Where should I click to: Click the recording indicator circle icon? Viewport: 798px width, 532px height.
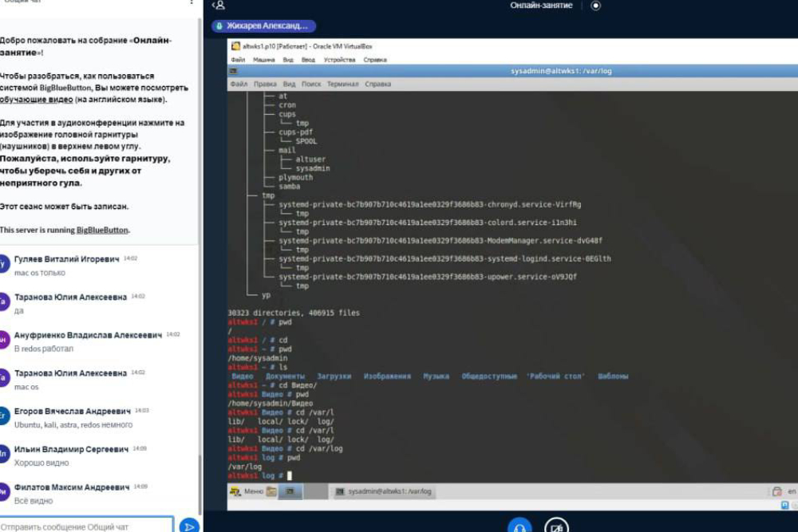pos(595,6)
